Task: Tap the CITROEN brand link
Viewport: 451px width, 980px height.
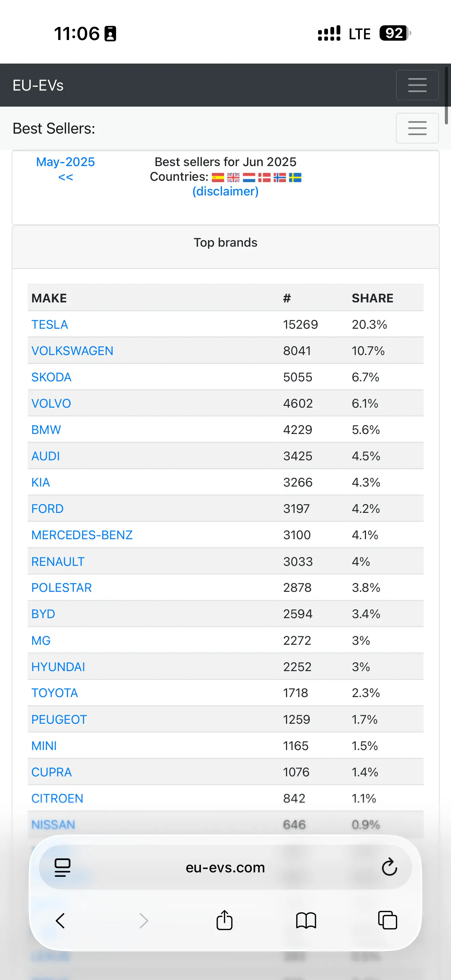Action: (57, 798)
